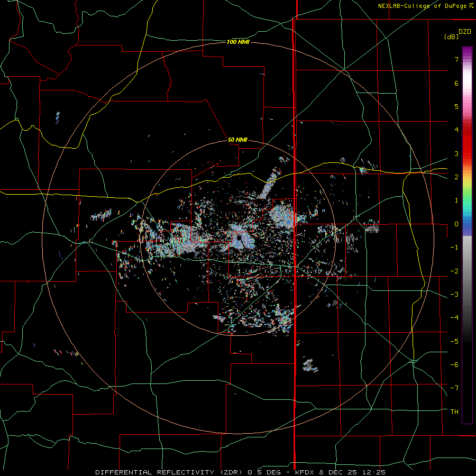
Task: Click "DIFFERENTIAL REFLECTIVITY" in the bottom caption
Action: coord(155,472)
